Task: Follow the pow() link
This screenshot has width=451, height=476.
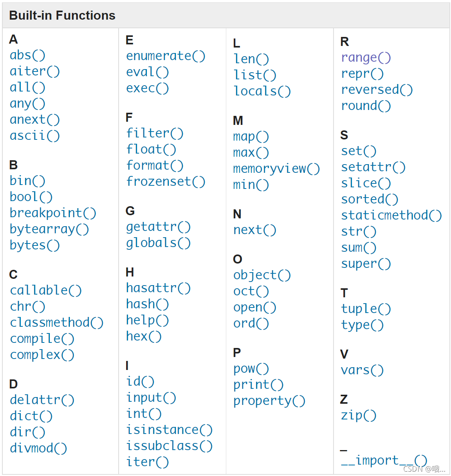Action: tap(251, 369)
